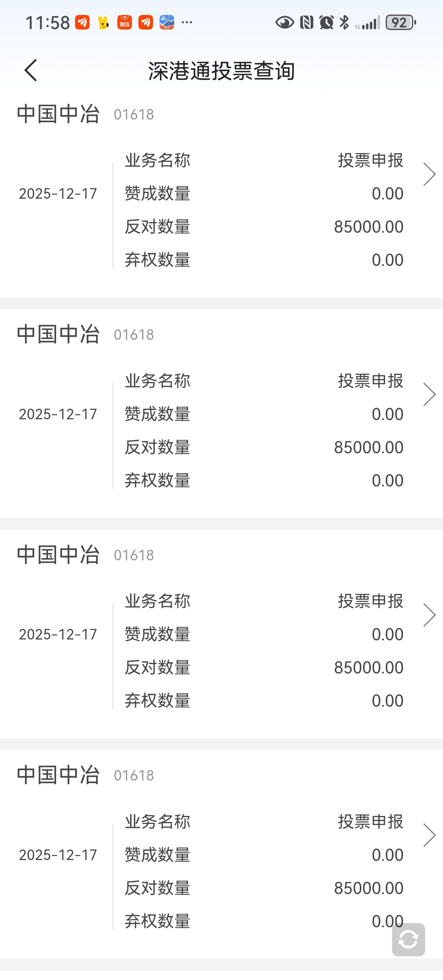Tap the NFC status bar icon
The height and width of the screenshot is (980, 443).
pyautogui.click(x=306, y=23)
